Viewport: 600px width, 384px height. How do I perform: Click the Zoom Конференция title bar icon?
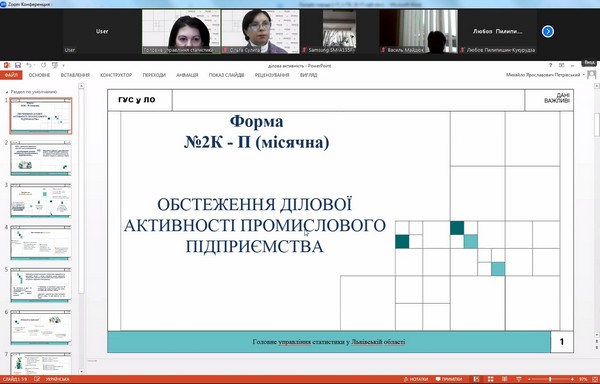(3, 4)
